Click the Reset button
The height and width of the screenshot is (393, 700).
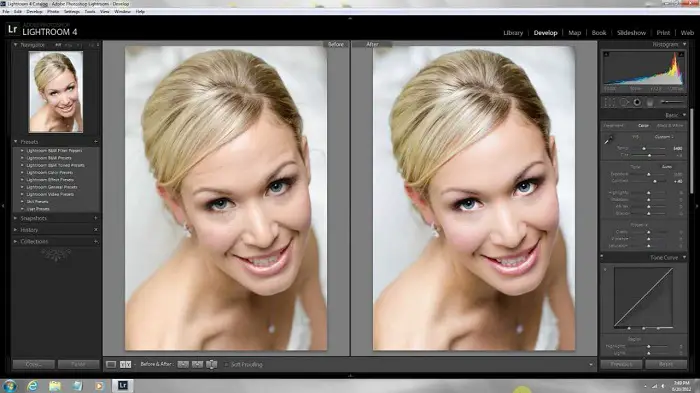click(x=666, y=364)
